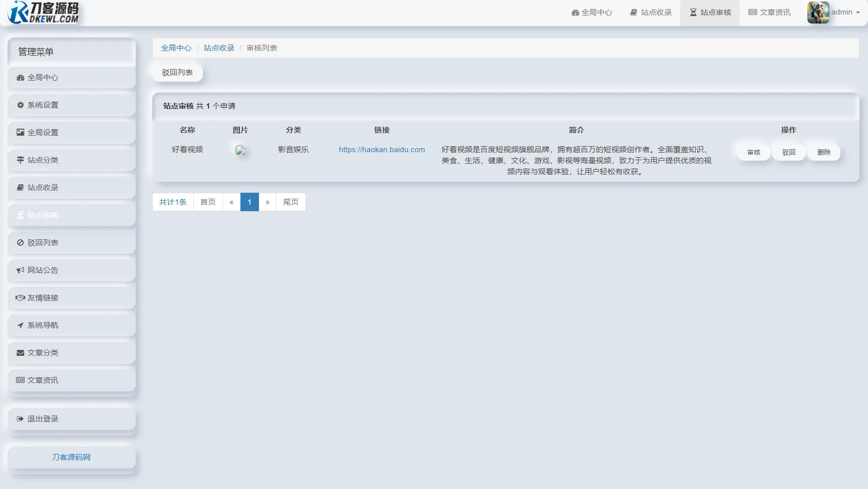Switch to 文章资讯 in the top menu

click(769, 12)
